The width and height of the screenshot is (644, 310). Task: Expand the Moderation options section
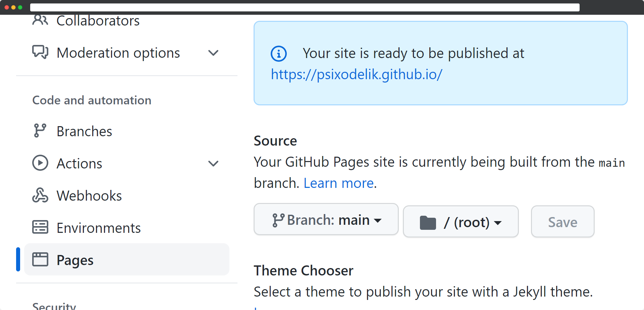coord(213,53)
